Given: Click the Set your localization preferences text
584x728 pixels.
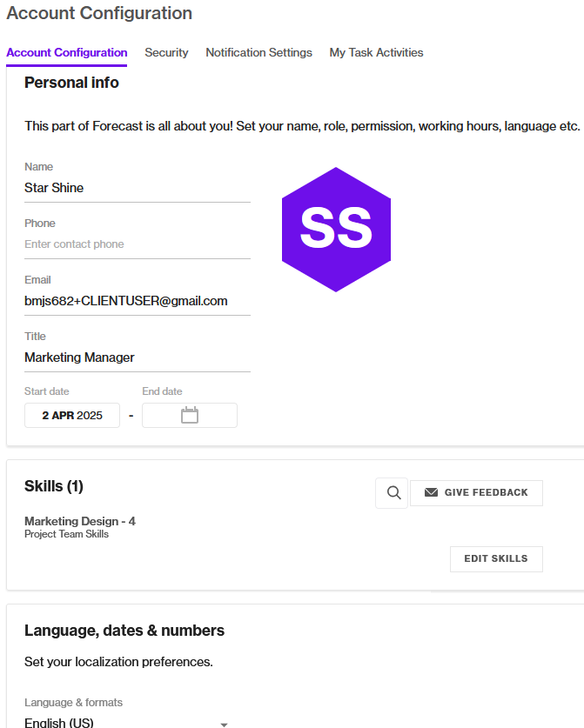Looking at the screenshot, I should (118, 662).
